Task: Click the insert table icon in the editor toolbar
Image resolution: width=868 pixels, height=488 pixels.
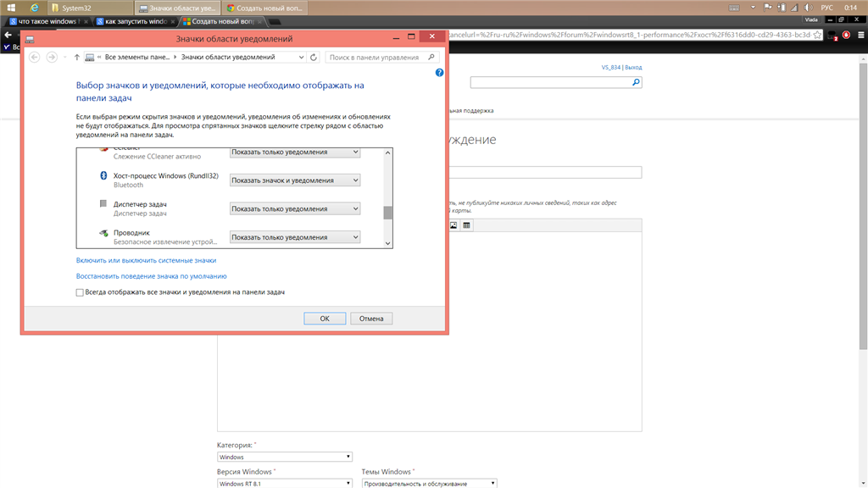Action: pos(467,225)
